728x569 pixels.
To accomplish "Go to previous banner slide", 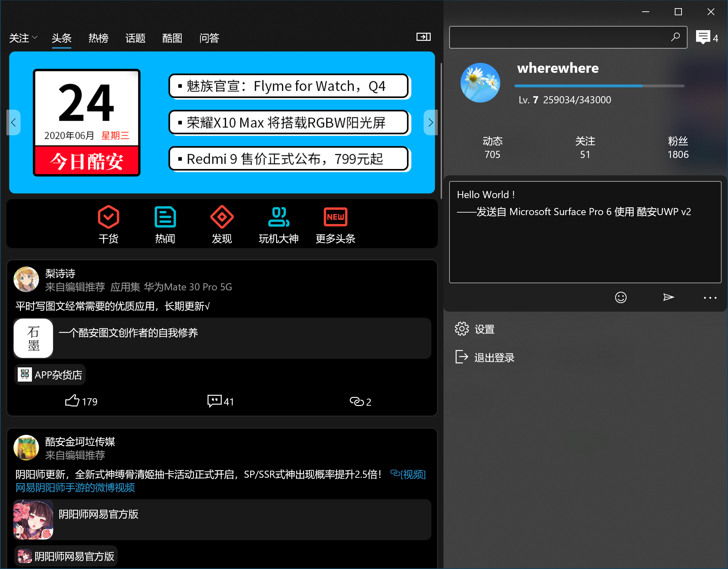I will tap(13, 122).
